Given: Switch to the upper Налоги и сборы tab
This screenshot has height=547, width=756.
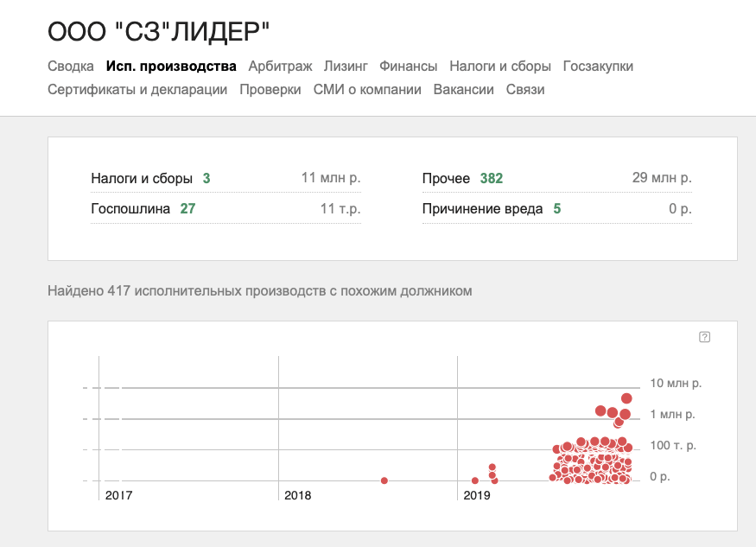Looking at the screenshot, I should point(500,66).
